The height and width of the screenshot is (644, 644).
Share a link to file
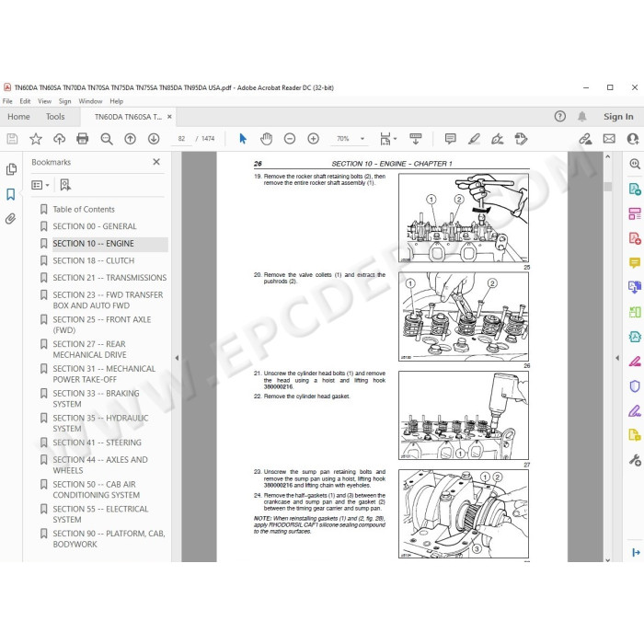(585, 139)
